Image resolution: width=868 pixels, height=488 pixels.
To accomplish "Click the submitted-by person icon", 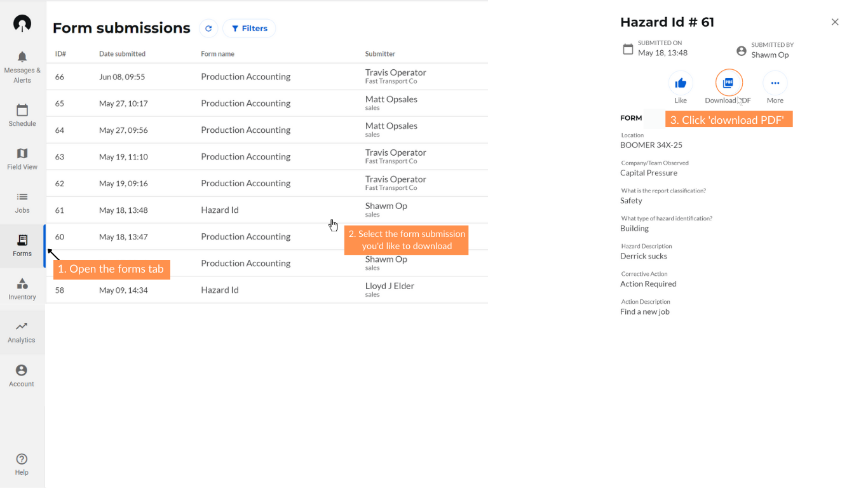I will point(741,51).
